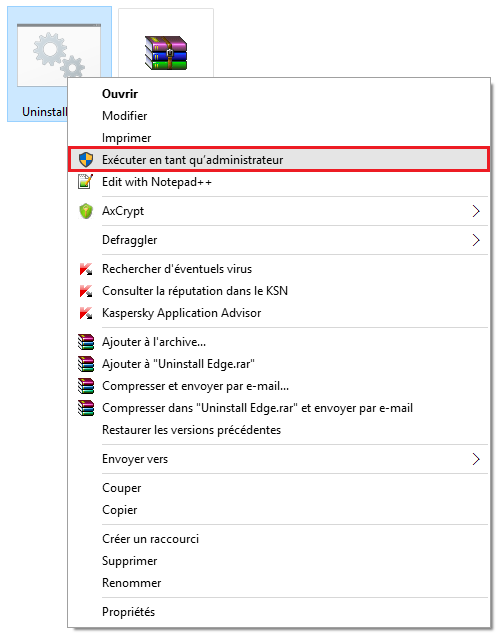The height and width of the screenshot is (639, 503).
Task: Click the UAC shield icon beside Exécuter
Action: (x=86, y=160)
